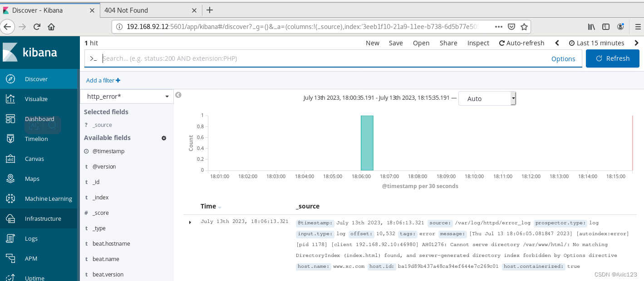This screenshot has height=281, width=644.
Task: Open the browser library icon
Action: coord(591,27)
